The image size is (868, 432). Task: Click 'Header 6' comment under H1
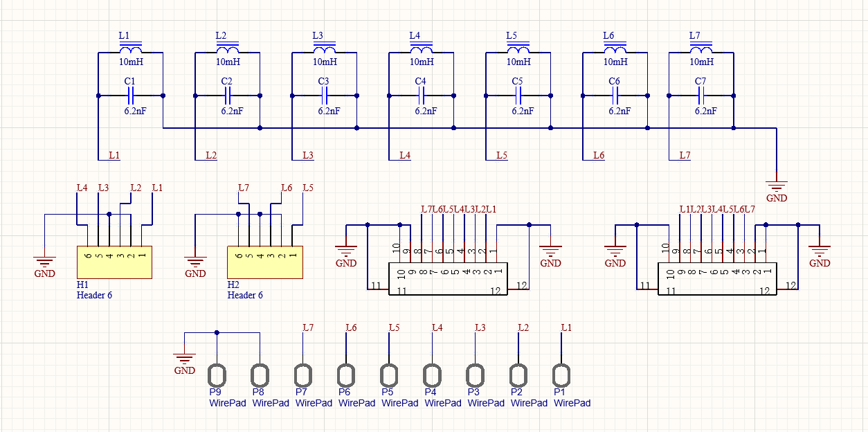pyautogui.click(x=94, y=296)
